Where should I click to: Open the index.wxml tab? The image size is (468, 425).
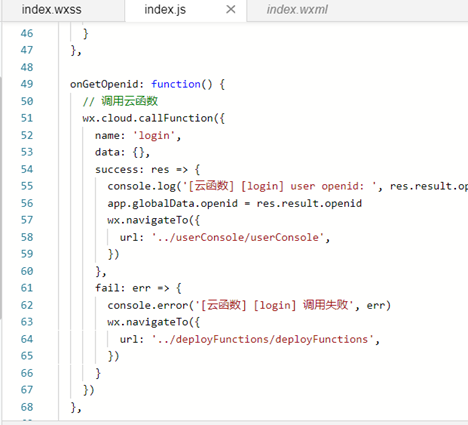point(297,10)
